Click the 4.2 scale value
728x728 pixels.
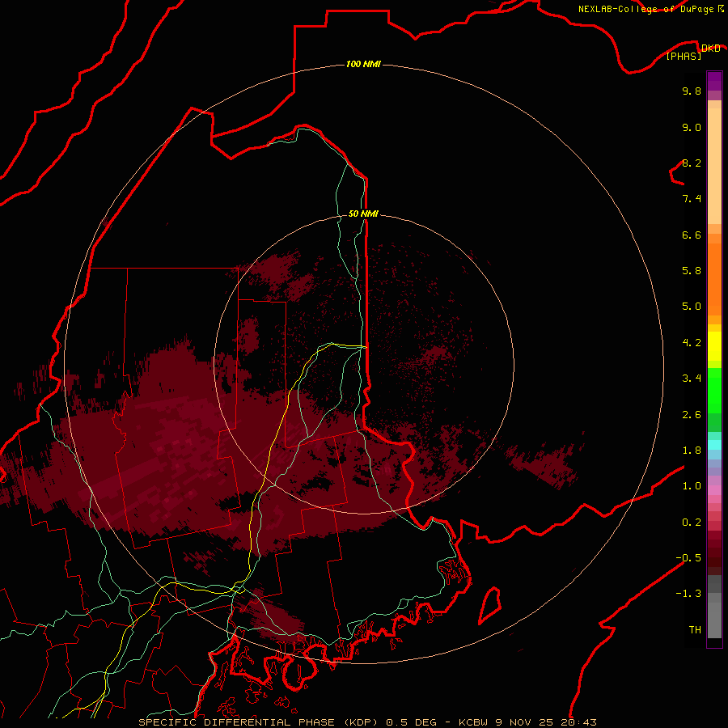(x=692, y=343)
